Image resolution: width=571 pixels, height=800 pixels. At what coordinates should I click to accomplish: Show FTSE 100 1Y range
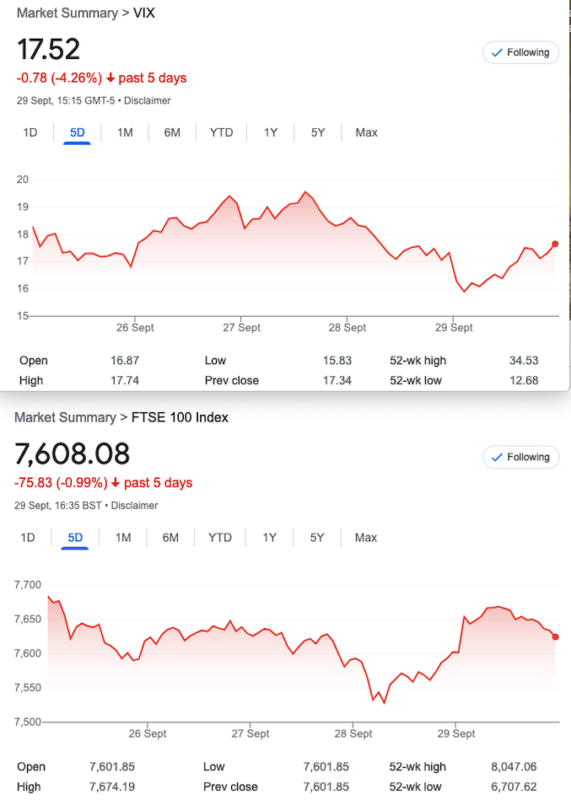point(269,538)
